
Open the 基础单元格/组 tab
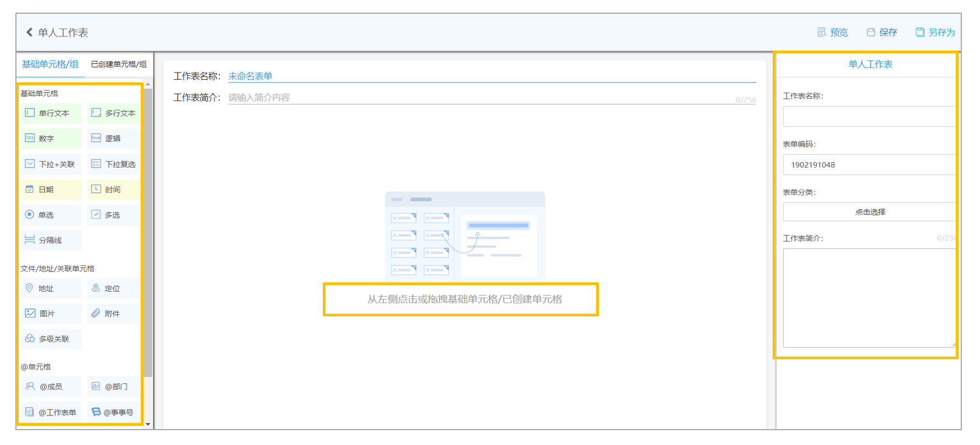[x=50, y=64]
